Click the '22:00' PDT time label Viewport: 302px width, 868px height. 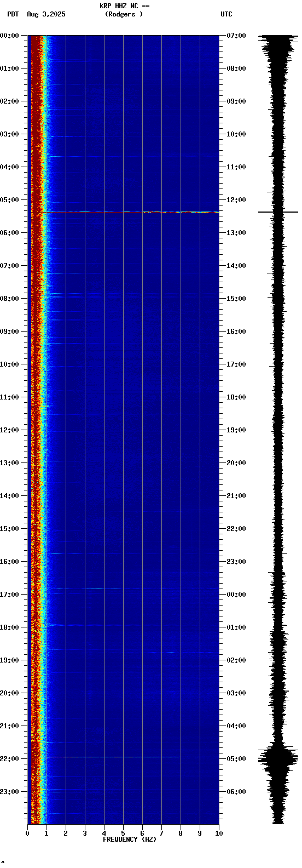[x=9, y=759]
